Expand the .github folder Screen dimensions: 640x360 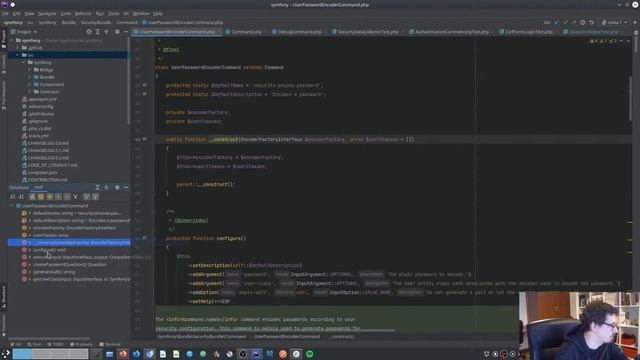click(x=18, y=48)
